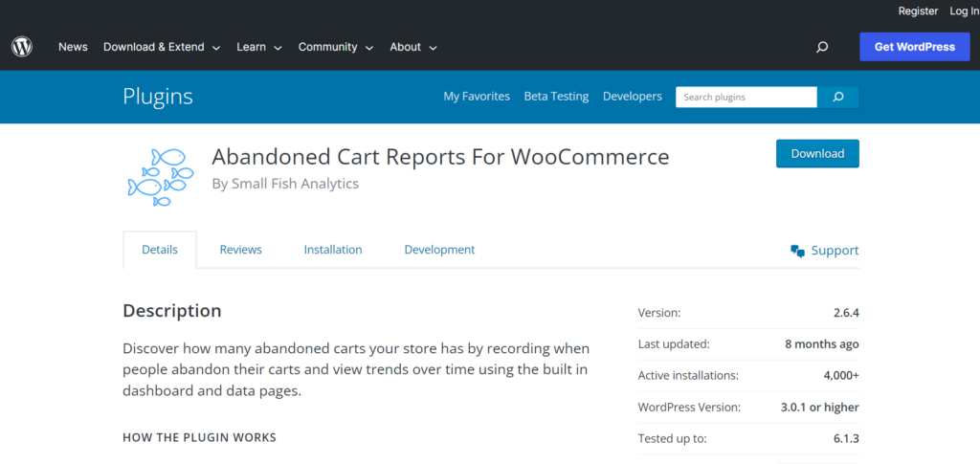Open the Developers link
The width and height of the screenshot is (980, 464).
pos(633,97)
